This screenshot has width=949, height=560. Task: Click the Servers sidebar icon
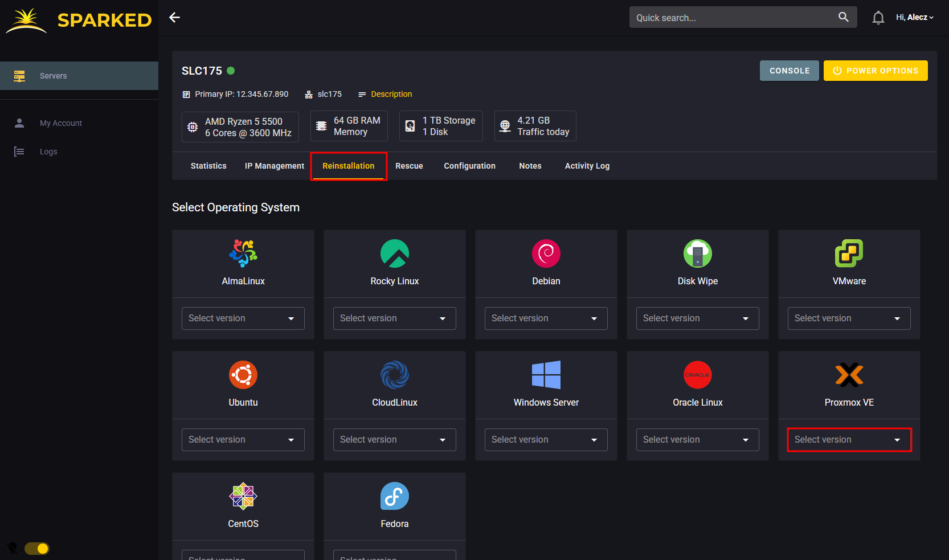(19, 76)
